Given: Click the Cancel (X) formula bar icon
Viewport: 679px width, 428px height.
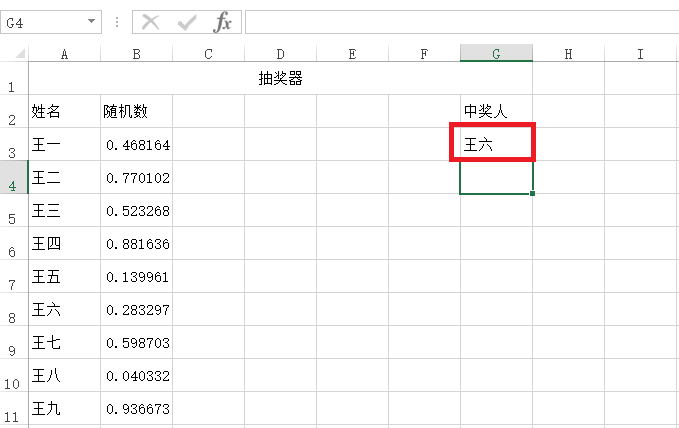Looking at the screenshot, I should coord(151,22).
